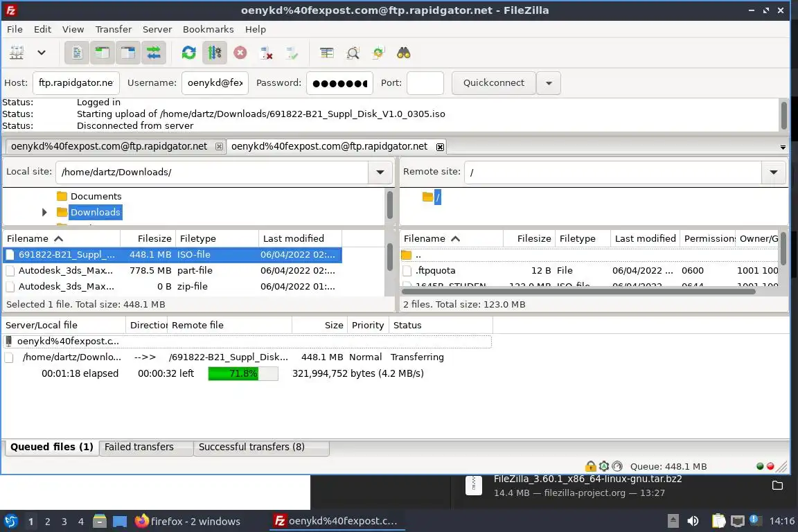The width and height of the screenshot is (798, 532).
Task: Open the View menu
Action: click(x=73, y=30)
